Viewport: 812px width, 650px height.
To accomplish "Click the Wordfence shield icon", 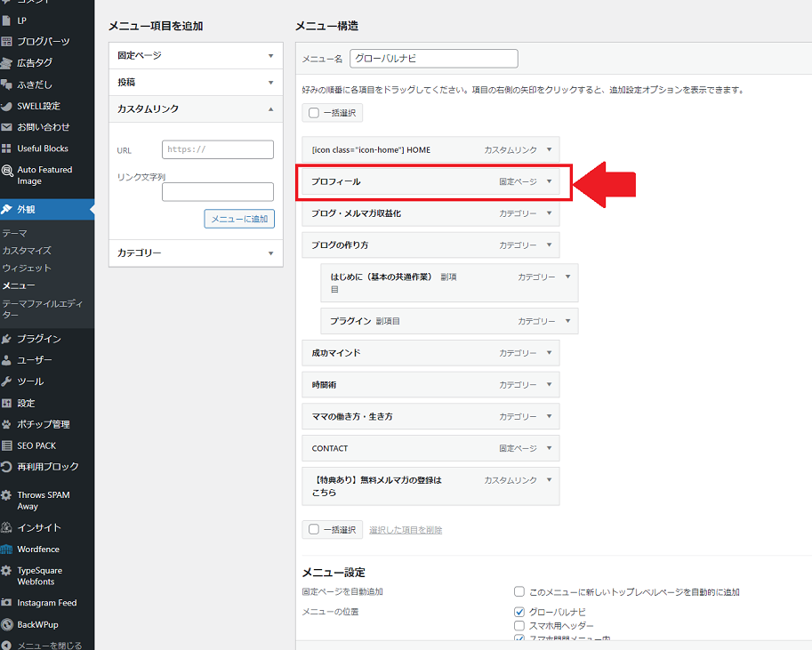I will pos(6,550).
